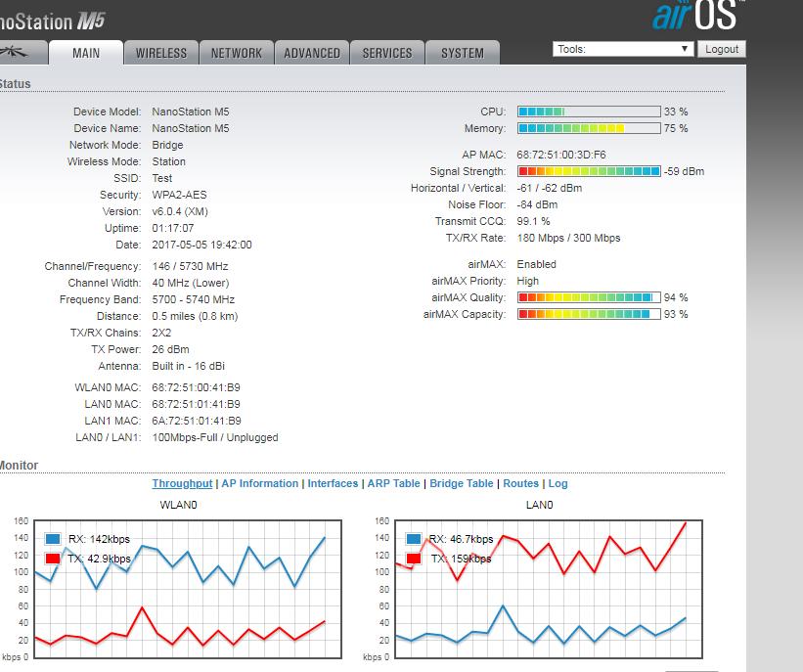Switch to the SYSTEM tab
Screen dimensions: 803x672
463,53
